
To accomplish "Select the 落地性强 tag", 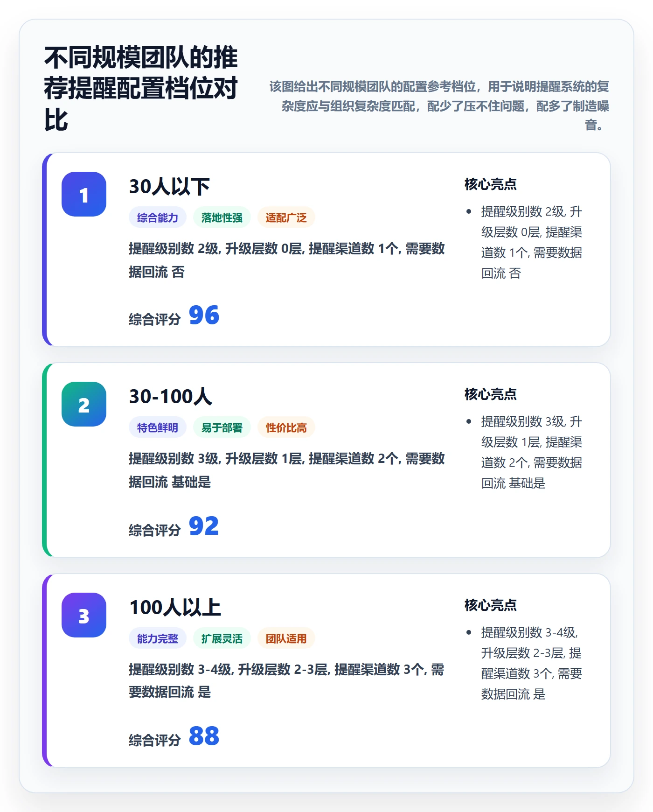I will [222, 217].
